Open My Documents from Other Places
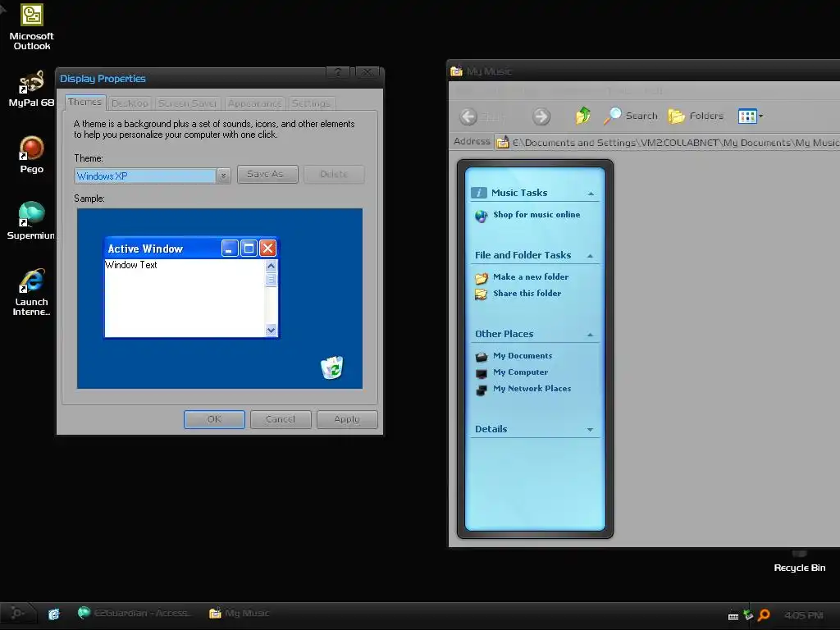Image resolution: width=840 pixels, height=630 pixels. click(x=523, y=356)
